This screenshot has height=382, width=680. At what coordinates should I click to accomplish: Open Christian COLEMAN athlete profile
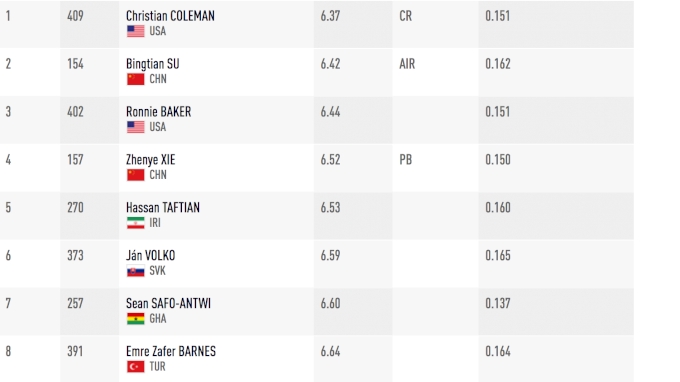tap(170, 16)
